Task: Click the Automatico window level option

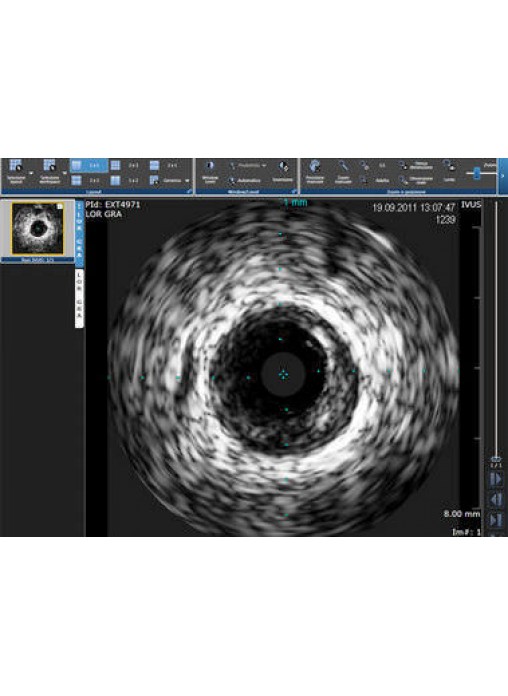Action: coord(244,181)
